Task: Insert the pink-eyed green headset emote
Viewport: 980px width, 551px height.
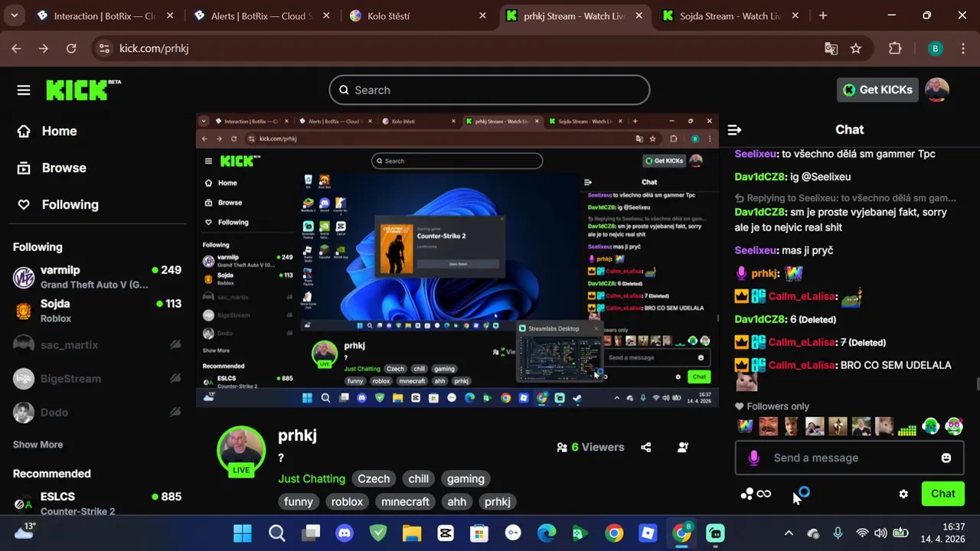Action: click(954, 426)
